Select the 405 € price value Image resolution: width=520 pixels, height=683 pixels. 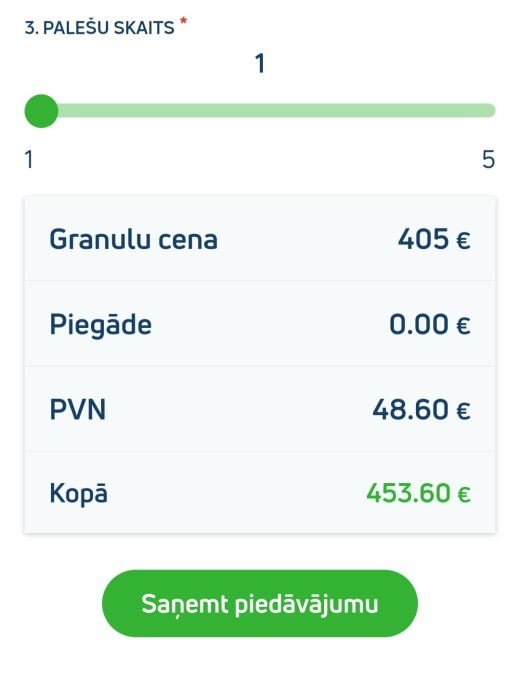[434, 239]
